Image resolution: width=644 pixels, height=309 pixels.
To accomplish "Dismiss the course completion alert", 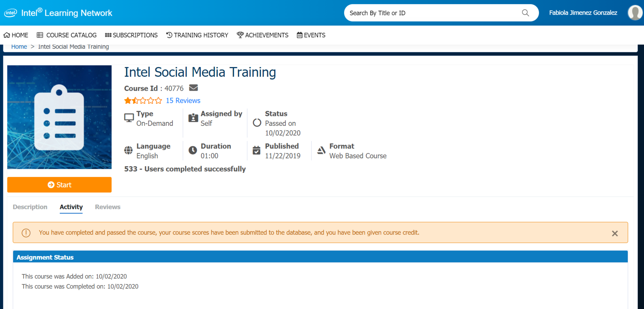I will coord(614,233).
